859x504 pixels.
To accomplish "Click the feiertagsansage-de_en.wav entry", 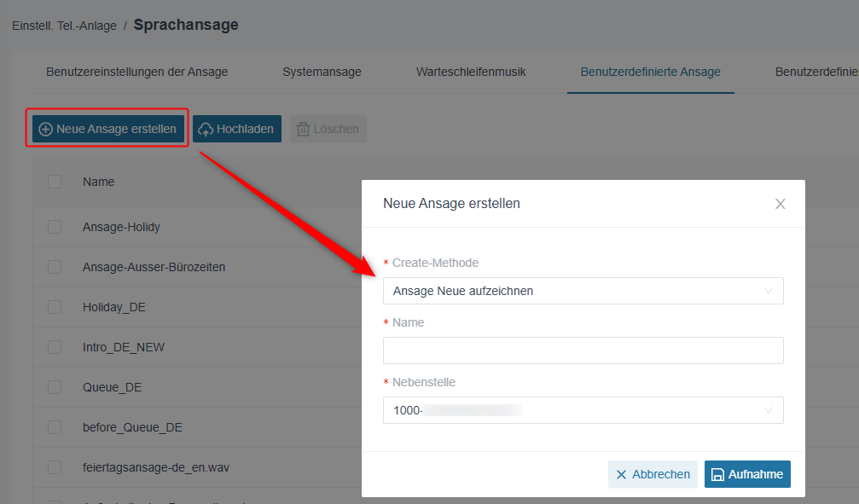I will (156, 467).
